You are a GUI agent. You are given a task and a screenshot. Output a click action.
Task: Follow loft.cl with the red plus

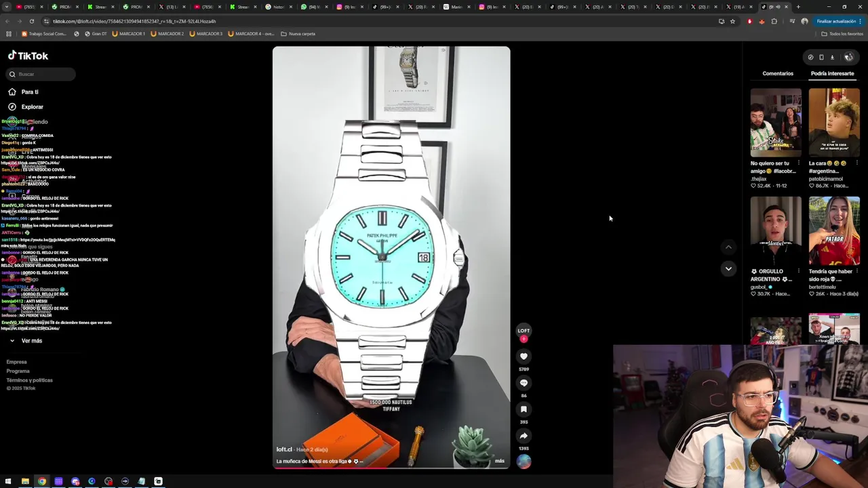524,338
